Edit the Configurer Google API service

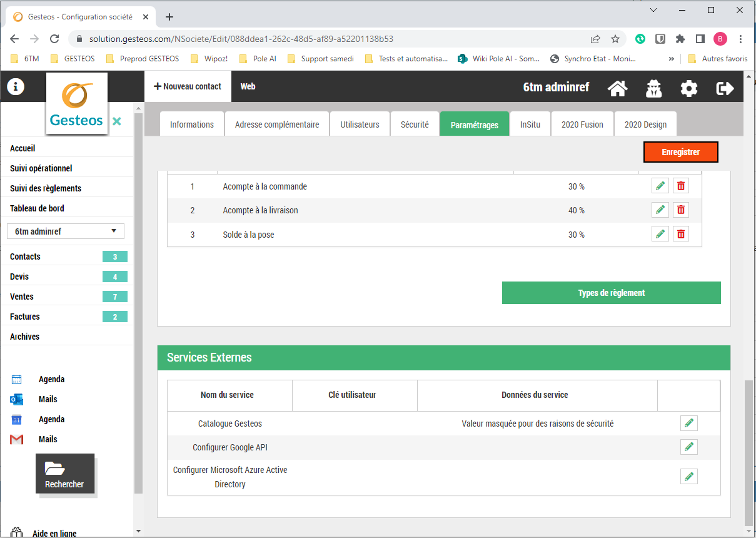(688, 447)
